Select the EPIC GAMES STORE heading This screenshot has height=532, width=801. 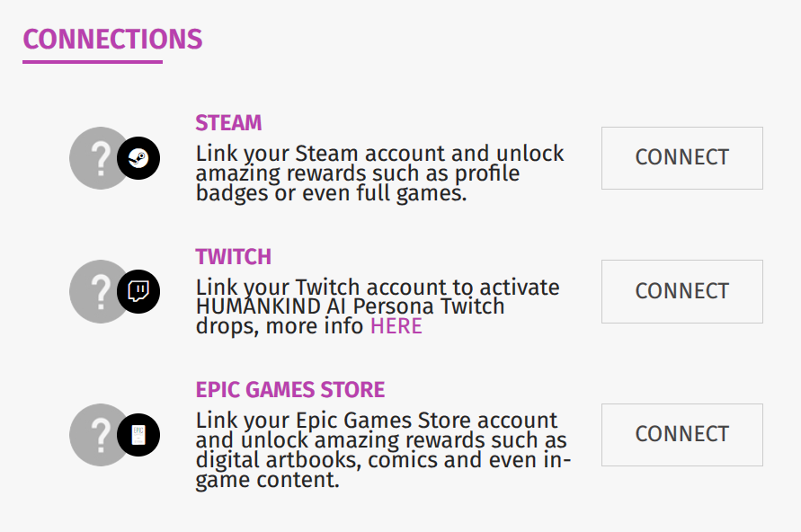click(x=289, y=390)
